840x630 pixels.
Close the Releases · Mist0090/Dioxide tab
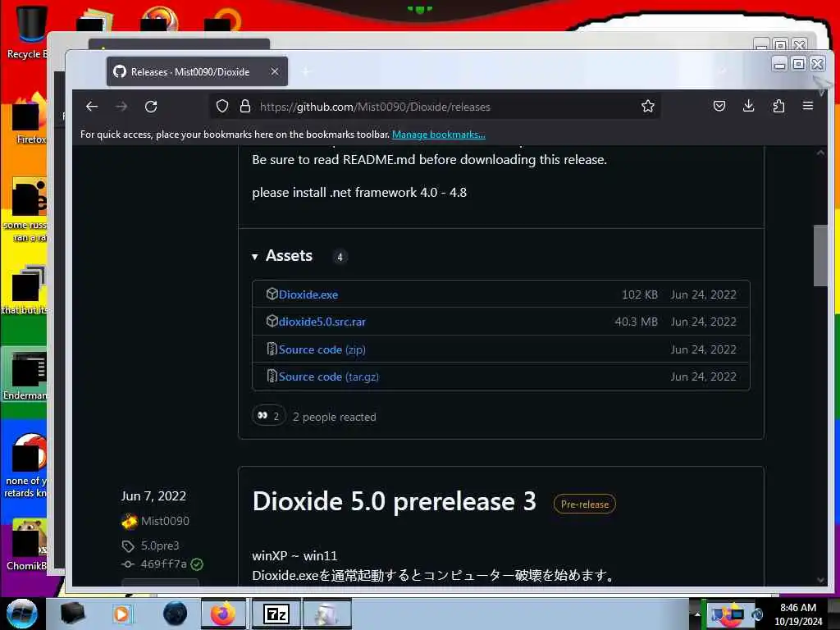click(x=274, y=71)
